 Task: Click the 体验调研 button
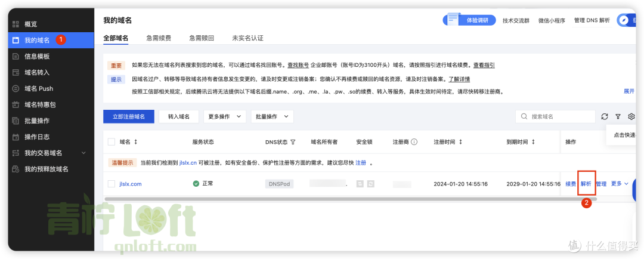pyautogui.click(x=469, y=20)
